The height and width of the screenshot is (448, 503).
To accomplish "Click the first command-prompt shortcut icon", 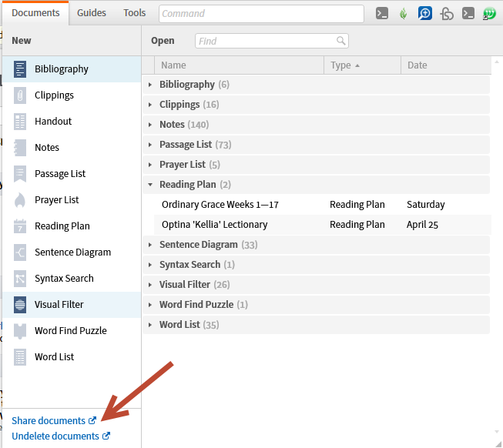I will pyautogui.click(x=382, y=13).
